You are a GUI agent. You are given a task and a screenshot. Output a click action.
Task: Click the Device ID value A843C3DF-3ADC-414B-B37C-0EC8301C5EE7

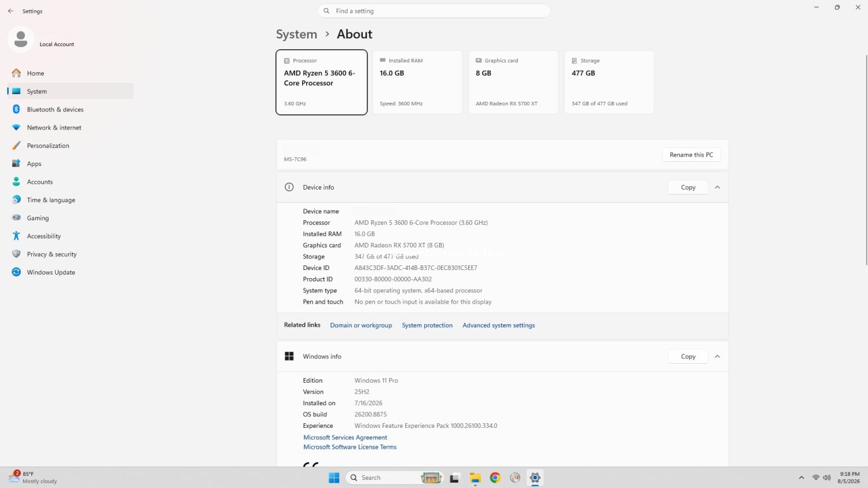pos(416,268)
